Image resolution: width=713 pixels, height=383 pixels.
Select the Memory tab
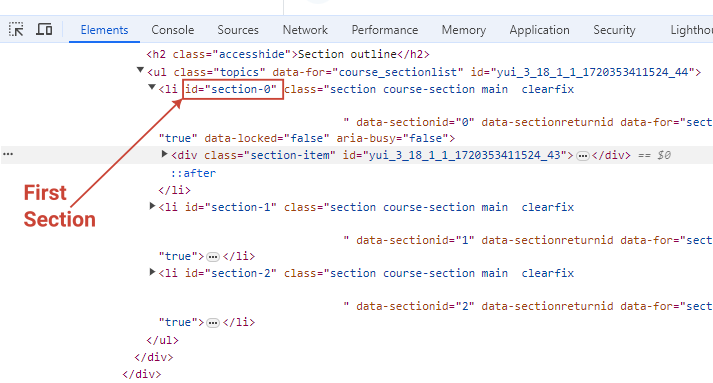463,30
